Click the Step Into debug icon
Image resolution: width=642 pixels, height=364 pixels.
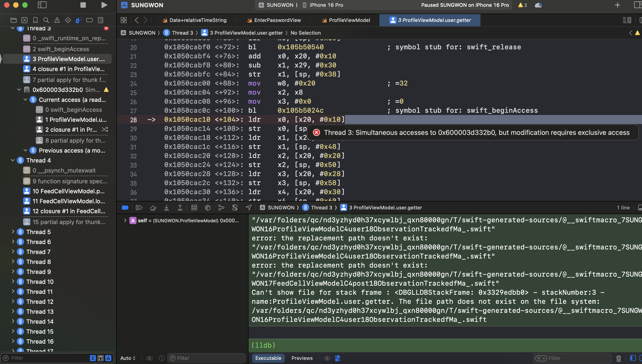click(x=166, y=208)
